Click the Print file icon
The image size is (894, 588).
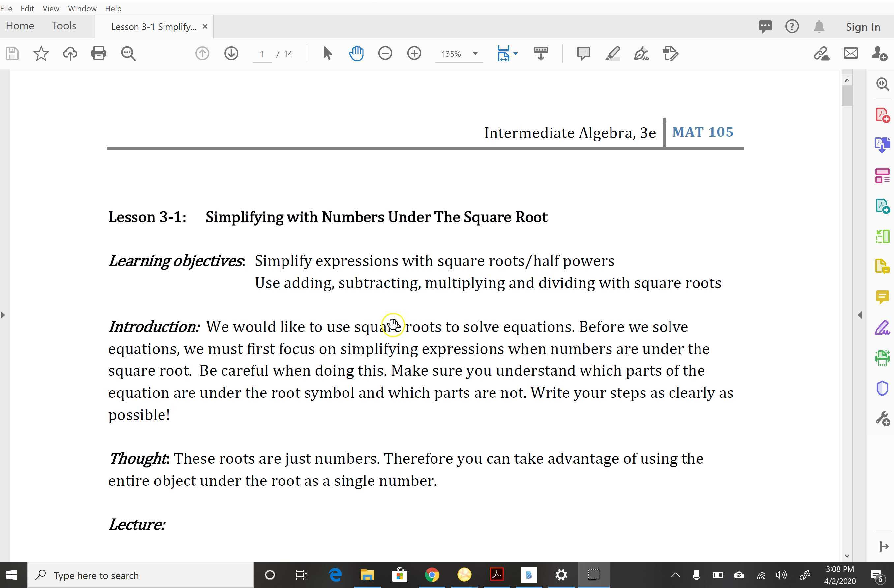tap(99, 53)
